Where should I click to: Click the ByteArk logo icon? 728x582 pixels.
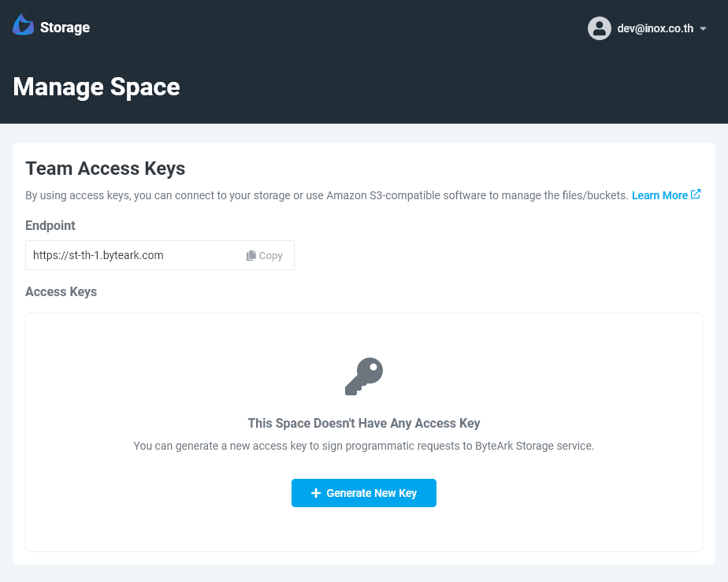click(23, 25)
